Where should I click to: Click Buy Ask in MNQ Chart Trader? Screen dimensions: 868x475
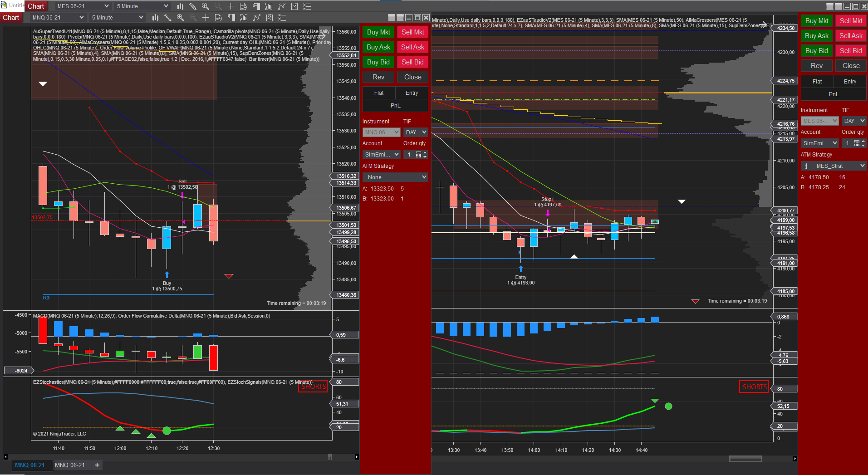pyautogui.click(x=378, y=47)
